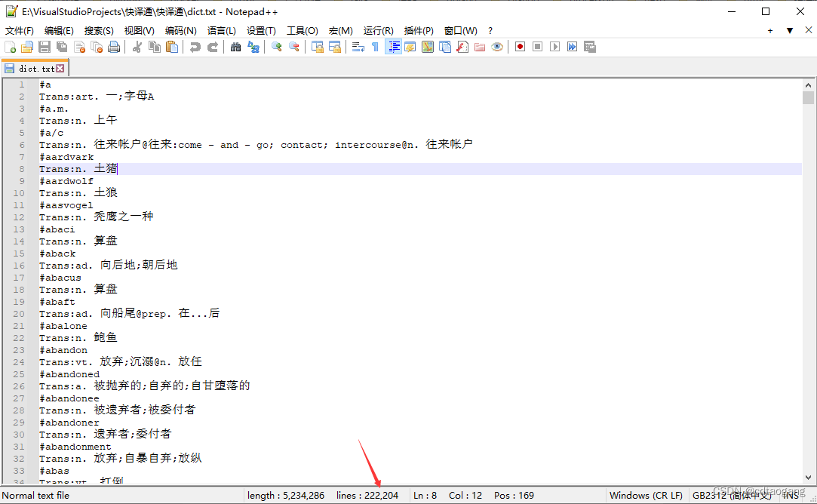The image size is (817, 504).
Task: Click the Undo arrow icon
Action: pos(195,47)
